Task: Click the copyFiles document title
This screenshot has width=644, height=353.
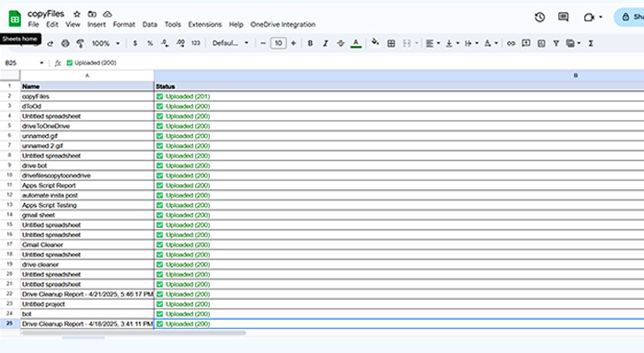Action: click(46, 14)
